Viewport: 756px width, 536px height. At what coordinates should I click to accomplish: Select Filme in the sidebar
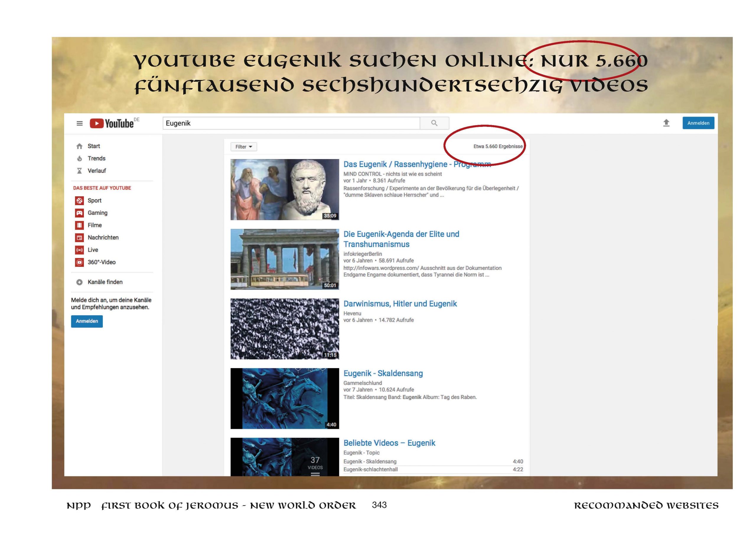click(94, 225)
